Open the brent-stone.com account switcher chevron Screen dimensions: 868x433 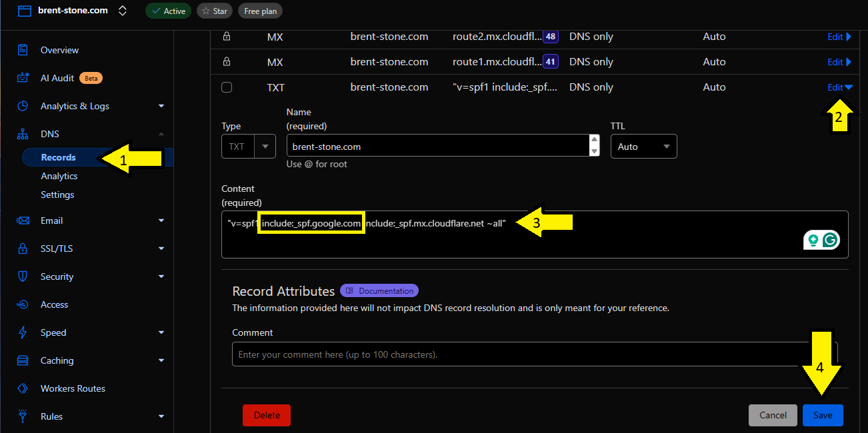pos(122,11)
